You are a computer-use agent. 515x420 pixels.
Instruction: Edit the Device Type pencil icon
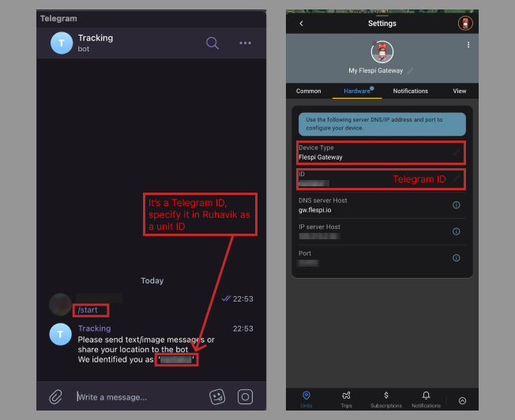457,152
